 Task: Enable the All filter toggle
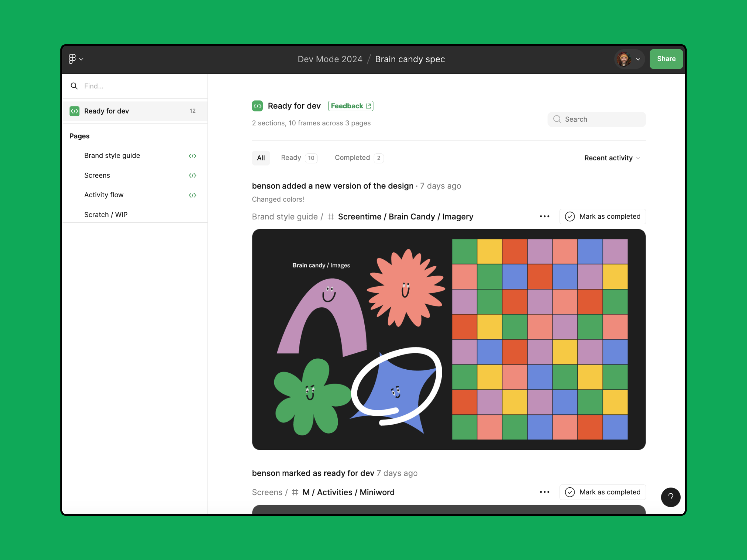pyautogui.click(x=261, y=157)
